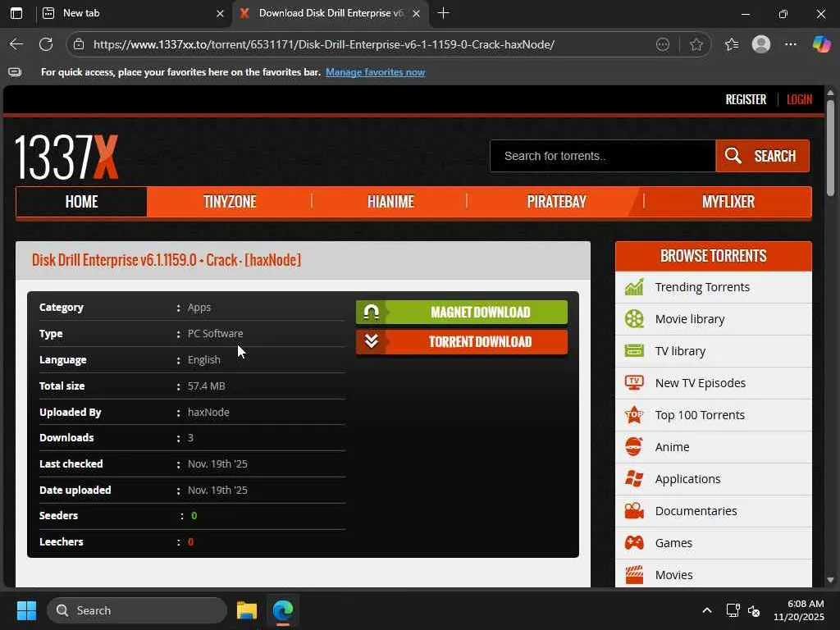Image resolution: width=840 pixels, height=630 pixels.
Task: Launch the Copilot icon
Action: (820, 44)
